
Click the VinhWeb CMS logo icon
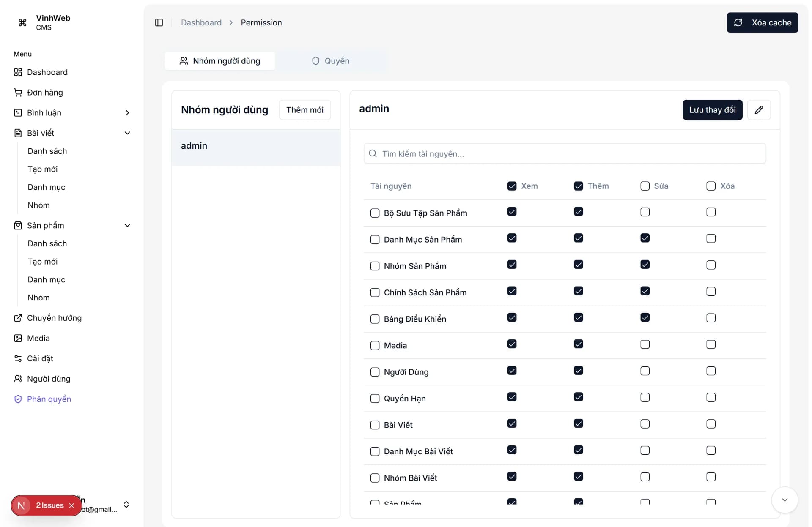[x=22, y=22]
